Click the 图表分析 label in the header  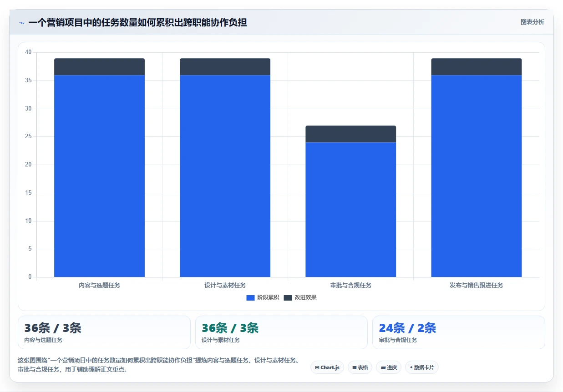coord(532,22)
